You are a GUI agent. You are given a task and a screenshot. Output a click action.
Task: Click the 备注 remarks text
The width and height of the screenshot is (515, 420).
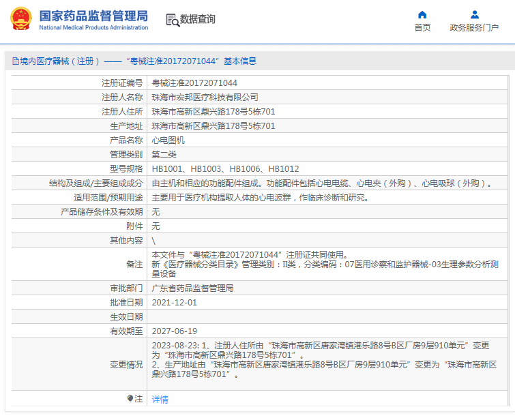pos(325,265)
